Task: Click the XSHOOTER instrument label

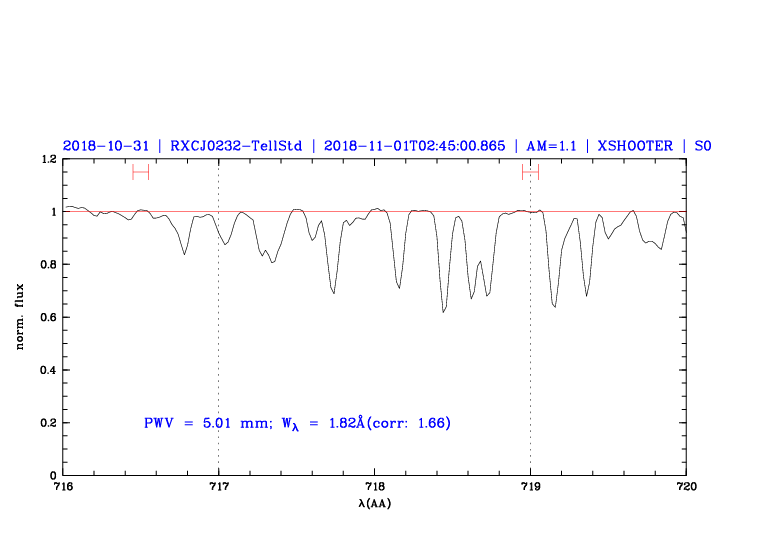Action: [634, 145]
